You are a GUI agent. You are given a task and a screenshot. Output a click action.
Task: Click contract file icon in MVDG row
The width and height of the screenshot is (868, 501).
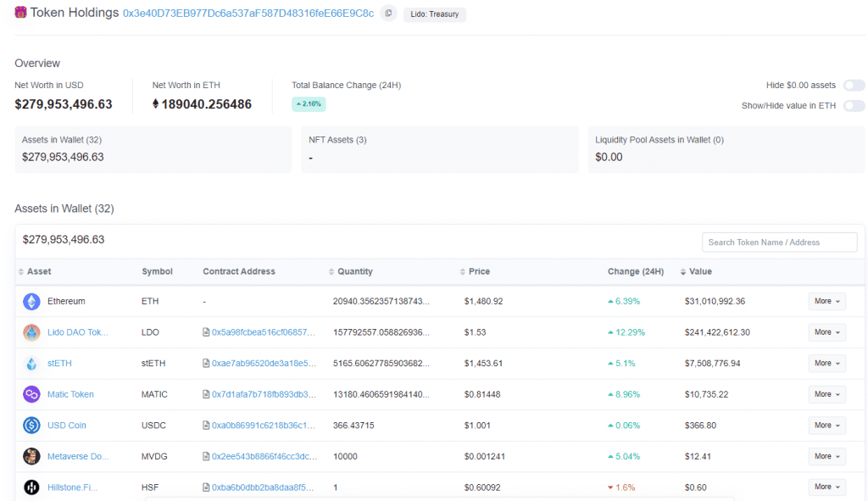[206, 456]
